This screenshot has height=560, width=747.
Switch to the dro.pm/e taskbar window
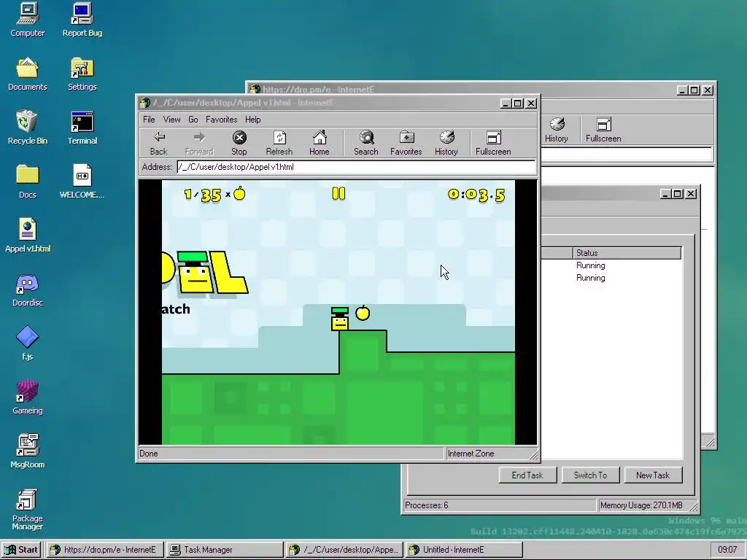105,550
